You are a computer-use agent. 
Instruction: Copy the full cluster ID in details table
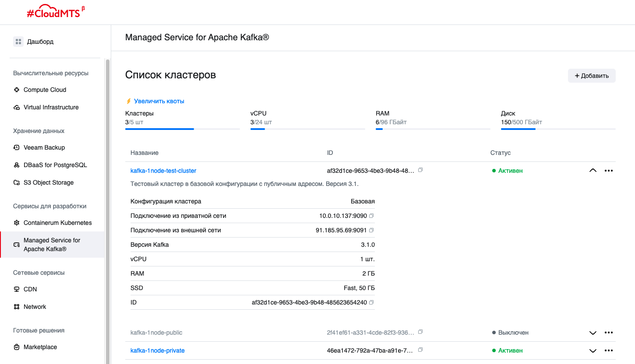[x=372, y=302]
